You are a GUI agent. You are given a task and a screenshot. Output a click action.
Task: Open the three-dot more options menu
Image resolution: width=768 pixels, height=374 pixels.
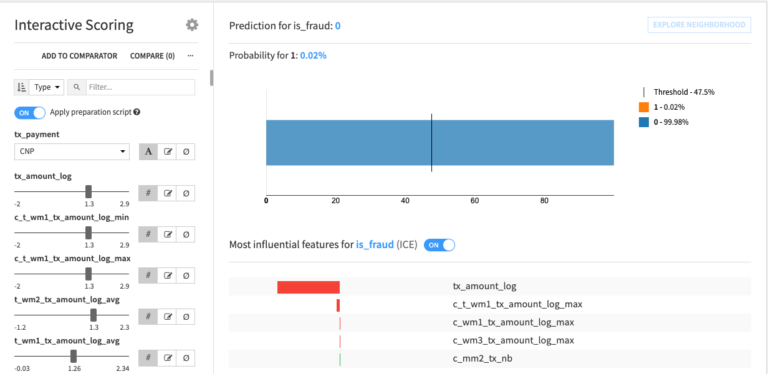tap(190, 56)
